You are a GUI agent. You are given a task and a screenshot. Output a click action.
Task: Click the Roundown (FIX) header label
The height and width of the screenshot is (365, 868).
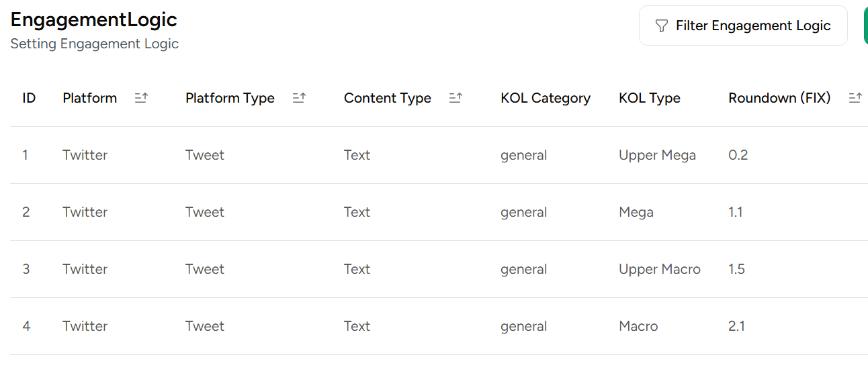(779, 98)
